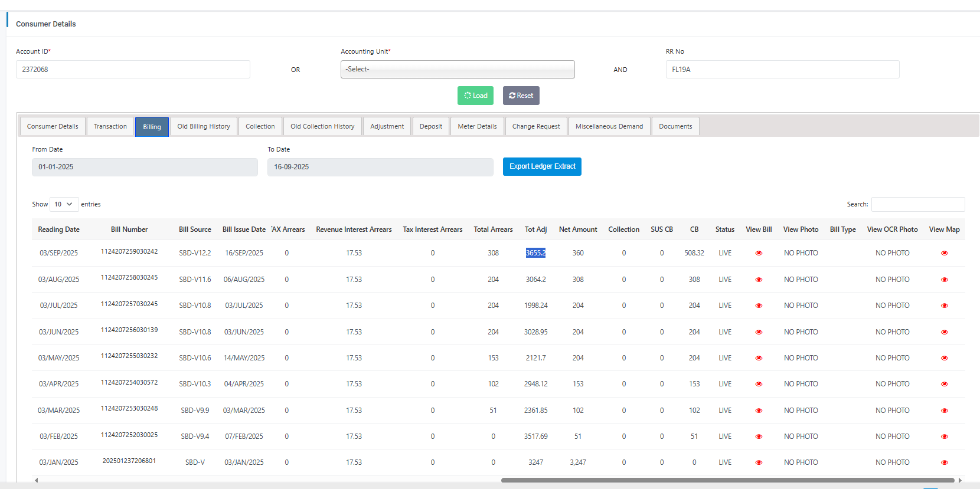980x489 pixels.
Task: Open the Meter Details tab
Action: 477,126
